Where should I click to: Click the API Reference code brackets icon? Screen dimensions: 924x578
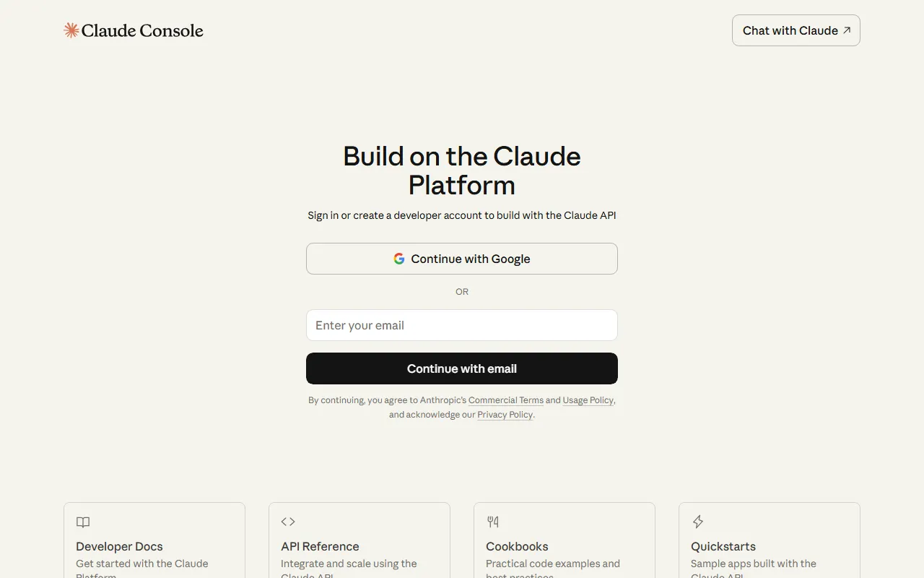[288, 522]
